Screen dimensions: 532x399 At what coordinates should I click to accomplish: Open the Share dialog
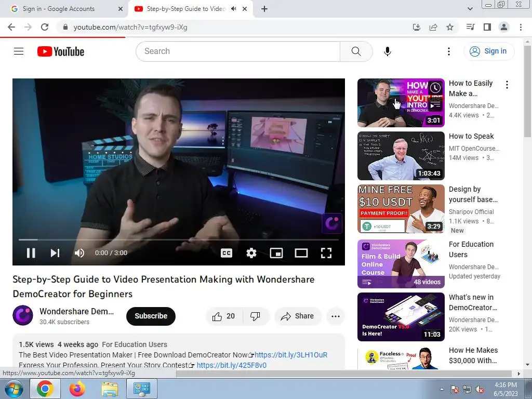click(298, 316)
